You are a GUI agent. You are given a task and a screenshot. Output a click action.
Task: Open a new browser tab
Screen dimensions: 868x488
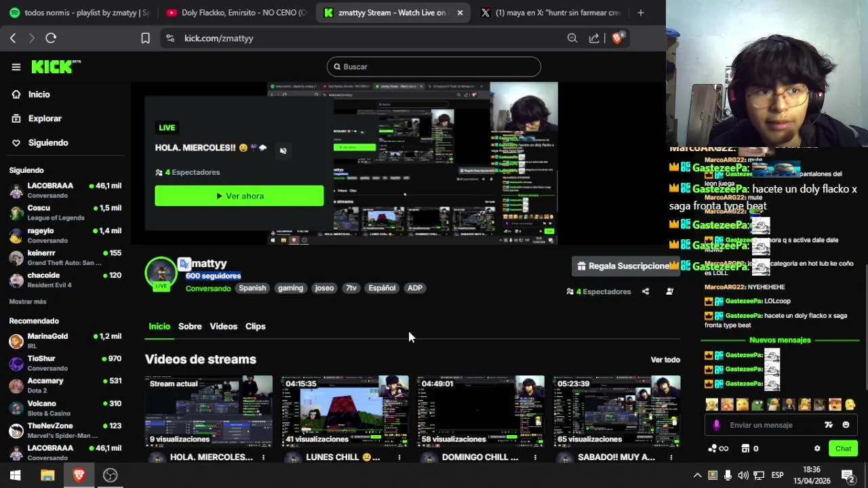(641, 12)
